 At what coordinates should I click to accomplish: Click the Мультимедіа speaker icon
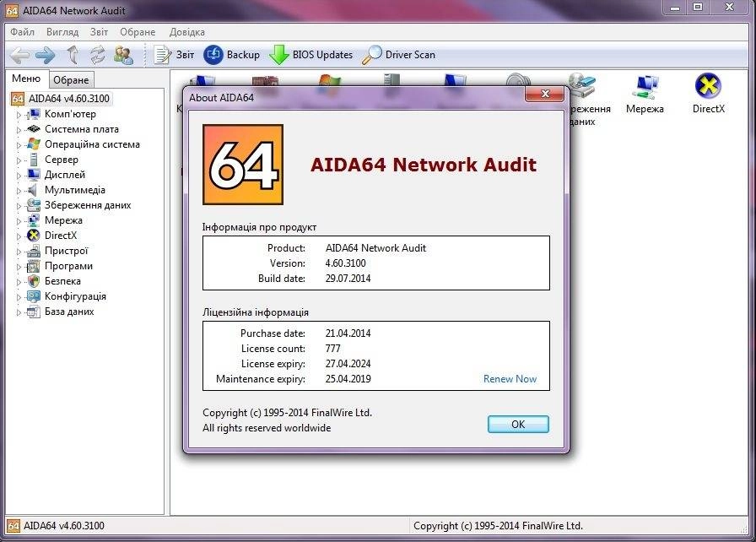(33, 190)
